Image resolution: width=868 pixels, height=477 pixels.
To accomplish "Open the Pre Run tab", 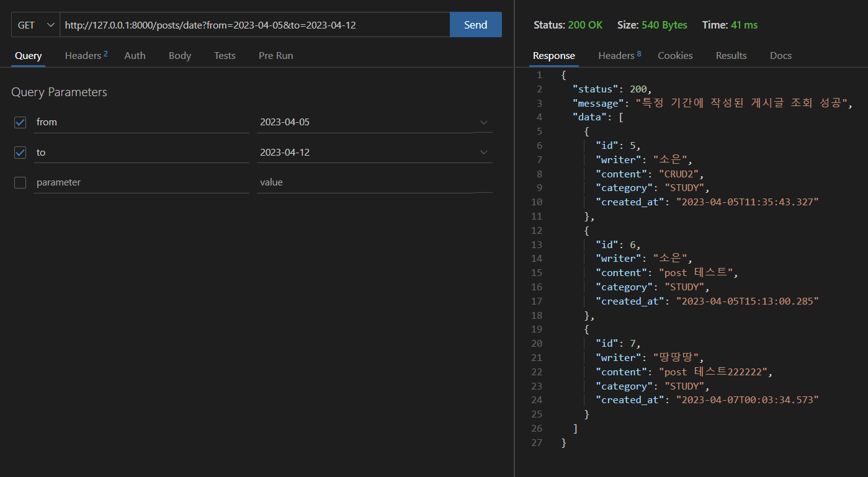I will [x=275, y=56].
